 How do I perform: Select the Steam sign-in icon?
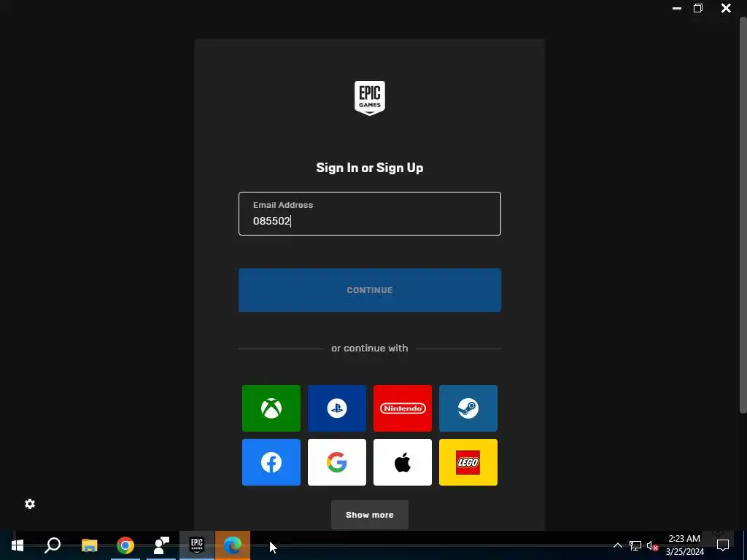point(468,408)
